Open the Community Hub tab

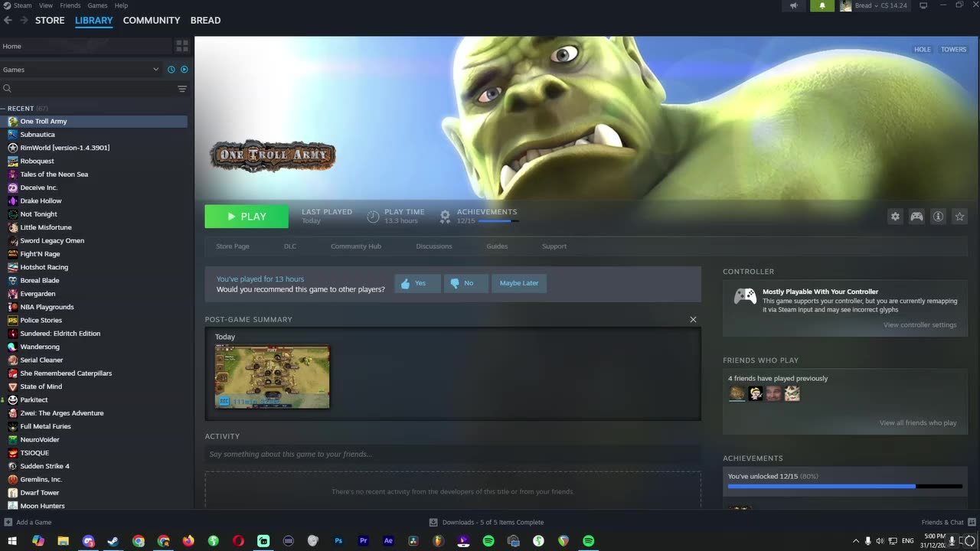[356, 246]
